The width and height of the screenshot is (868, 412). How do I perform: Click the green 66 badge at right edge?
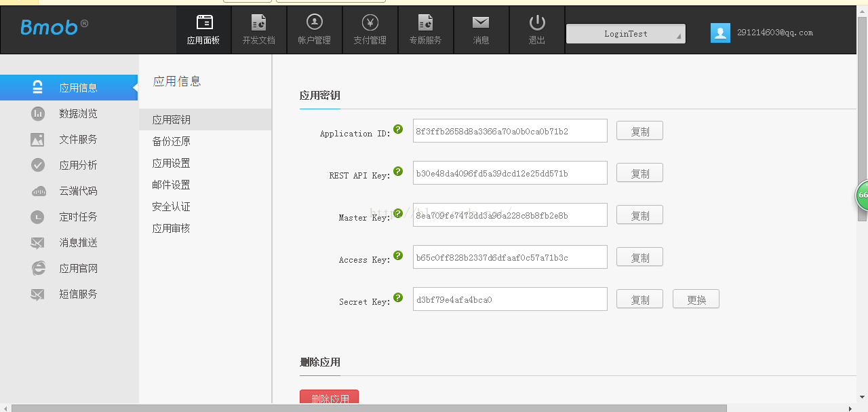[x=862, y=195]
